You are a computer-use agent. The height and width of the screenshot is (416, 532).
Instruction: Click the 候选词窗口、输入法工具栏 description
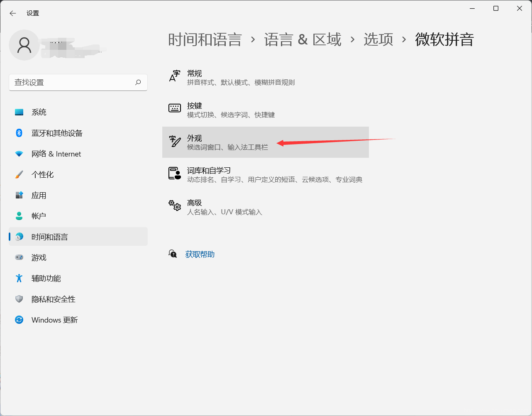tap(228, 147)
